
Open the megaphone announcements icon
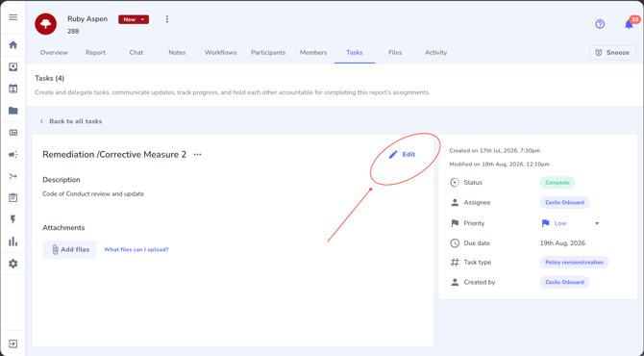coord(13,155)
